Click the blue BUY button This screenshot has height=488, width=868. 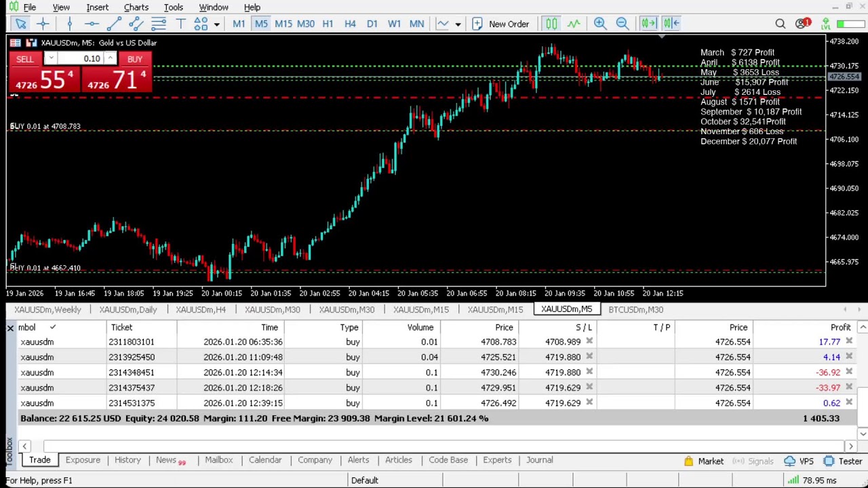(135, 59)
